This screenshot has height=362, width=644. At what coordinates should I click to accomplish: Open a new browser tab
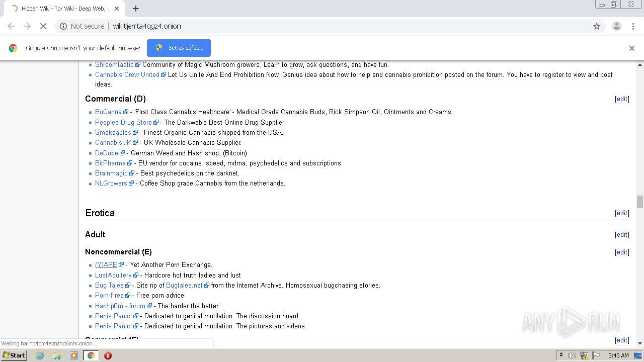(136, 9)
